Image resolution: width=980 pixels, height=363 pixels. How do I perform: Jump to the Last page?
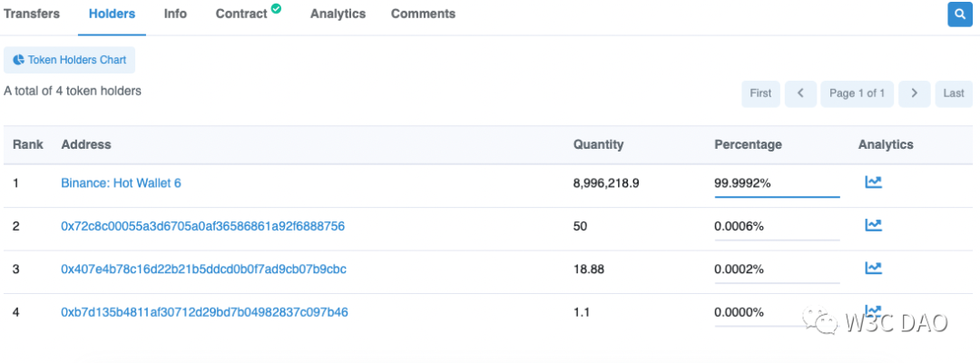(953, 93)
